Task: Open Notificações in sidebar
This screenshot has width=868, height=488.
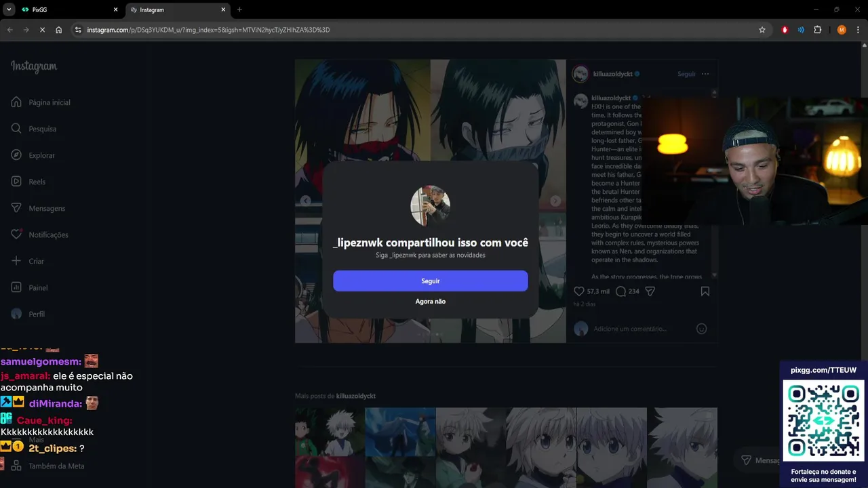Action: click(x=39, y=235)
